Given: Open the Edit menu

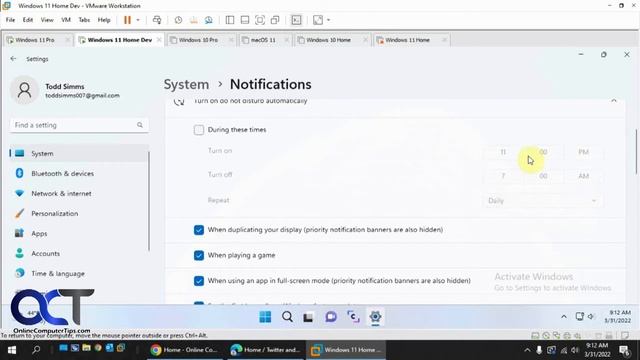Looking at the screenshot, I should (28, 20).
